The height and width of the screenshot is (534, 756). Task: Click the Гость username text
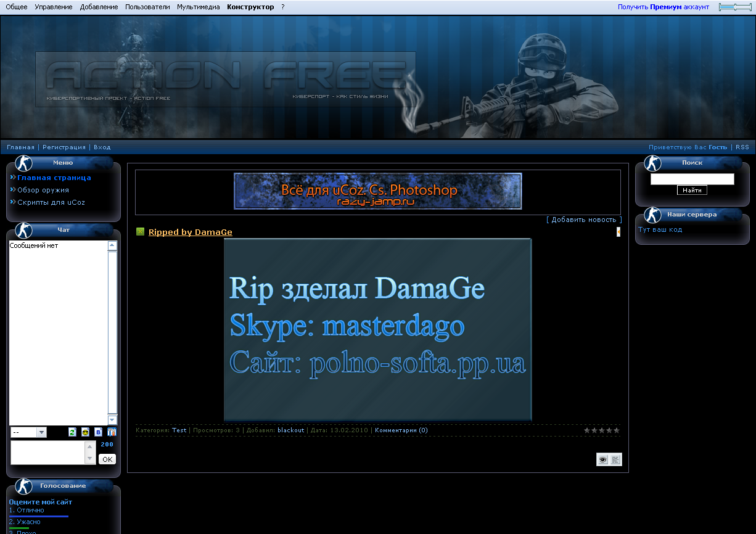(x=718, y=147)
